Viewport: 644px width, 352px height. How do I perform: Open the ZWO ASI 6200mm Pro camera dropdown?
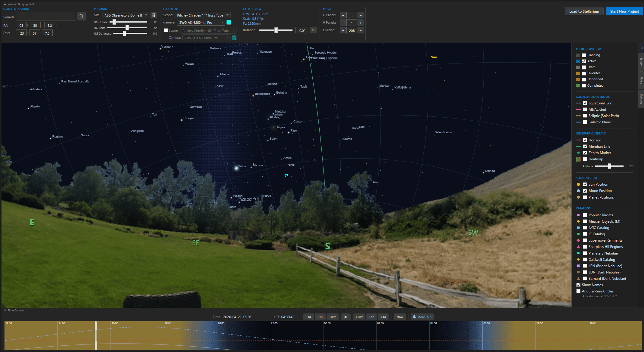tap(201, 23)
